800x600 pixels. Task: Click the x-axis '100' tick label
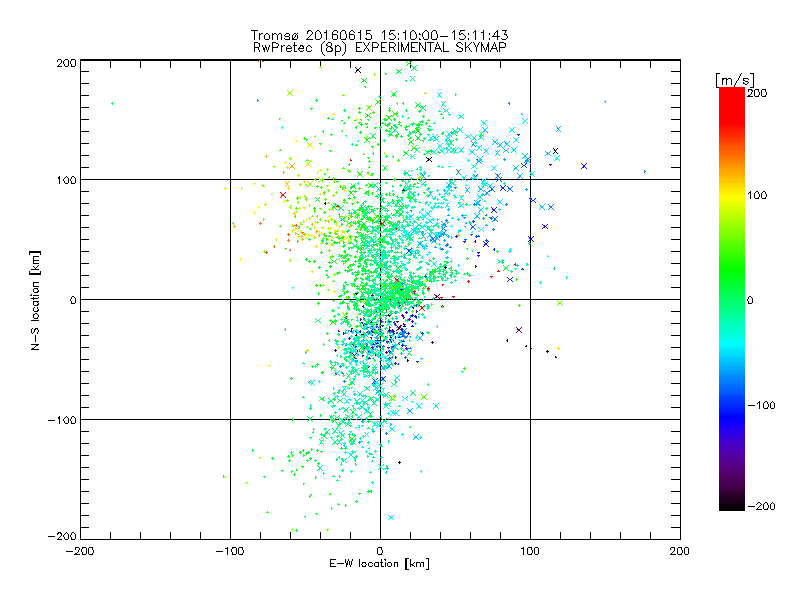tap(530, 551)
